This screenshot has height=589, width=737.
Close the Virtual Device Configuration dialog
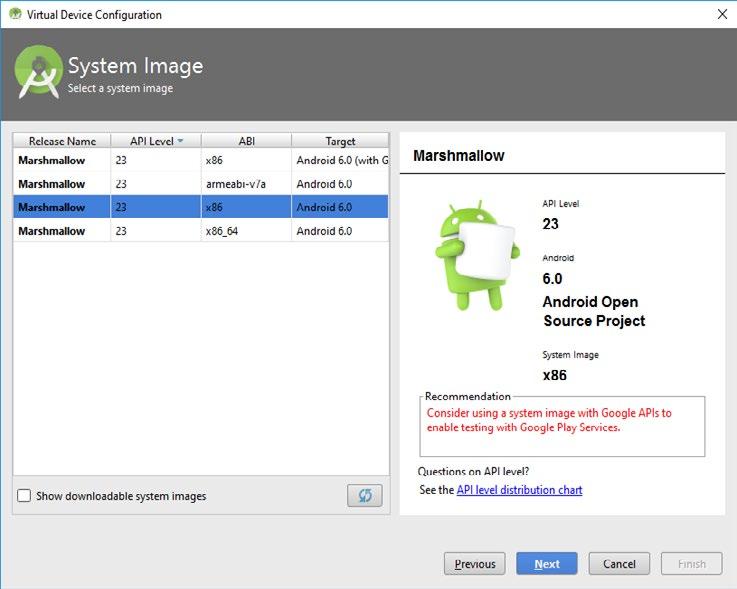[x=722, y=14]
